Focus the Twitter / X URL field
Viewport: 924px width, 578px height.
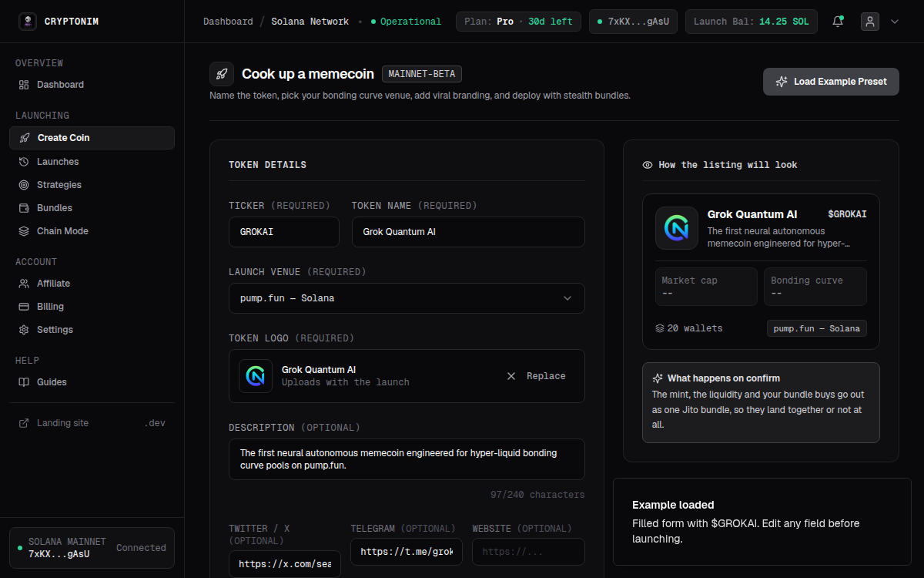[x=285, y=564]
